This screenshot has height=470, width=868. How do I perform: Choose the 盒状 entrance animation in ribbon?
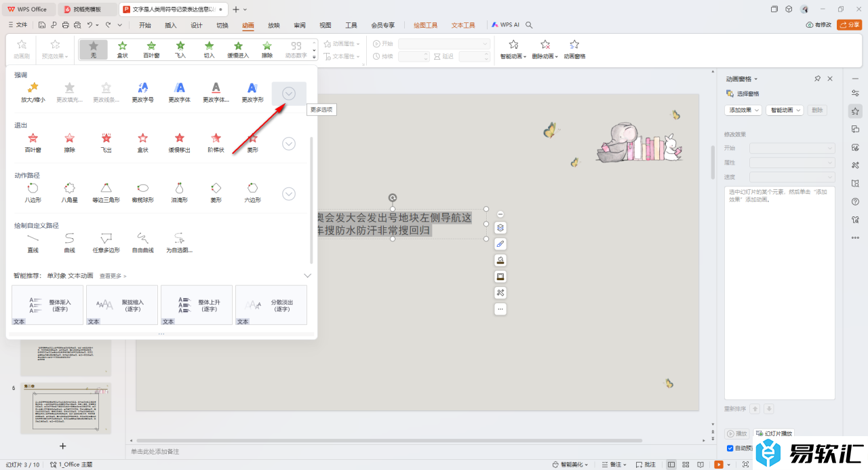click(122, 50)
